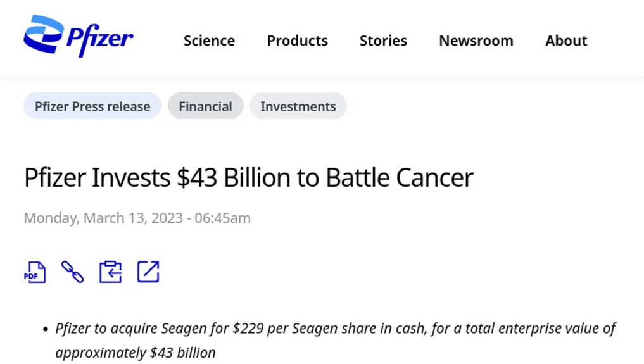
Task: Open the Science menu
Action: tap(209, 41)
